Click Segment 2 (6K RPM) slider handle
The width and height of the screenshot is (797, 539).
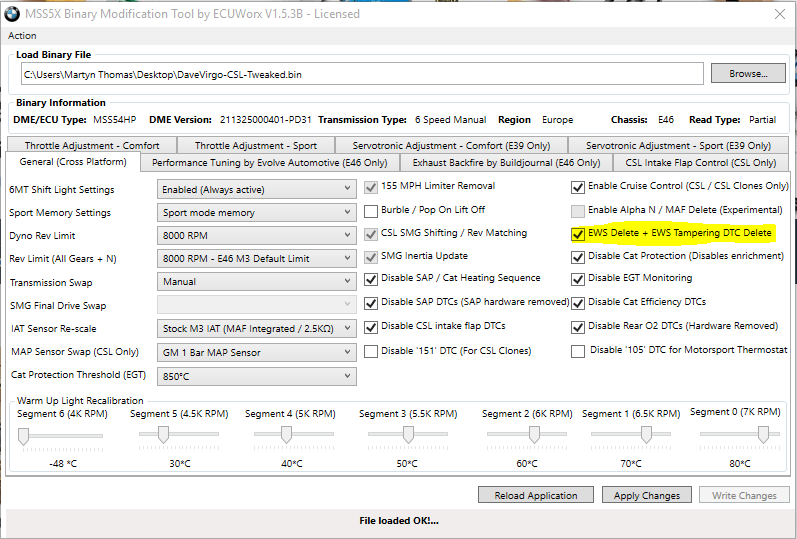click(x=534, y=435)
